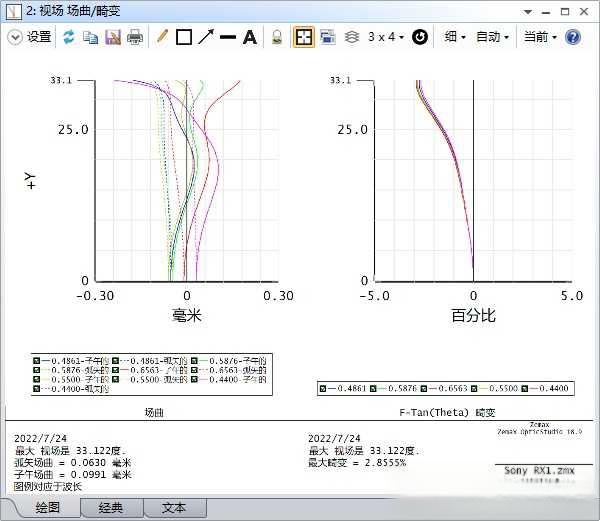Viewport: 600px width, 521px height.
Task: Select the text annotation tool 'A'
Action: point(250,37)
